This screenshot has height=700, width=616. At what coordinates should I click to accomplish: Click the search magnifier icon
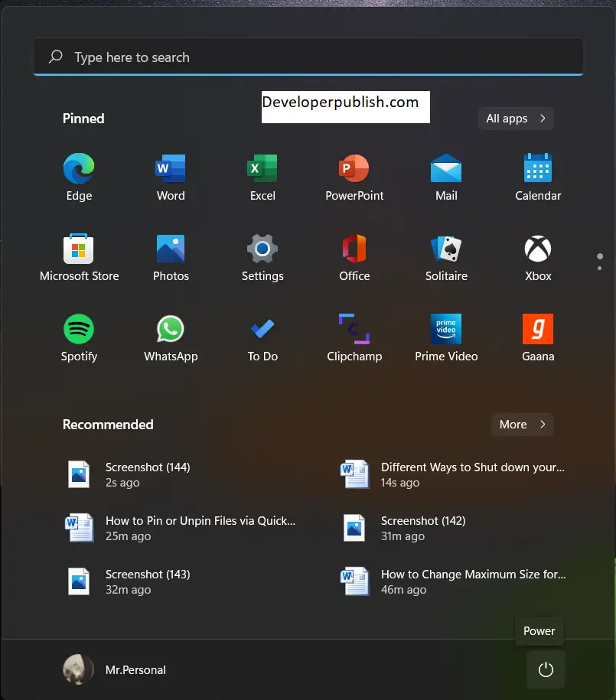[56, 57]
